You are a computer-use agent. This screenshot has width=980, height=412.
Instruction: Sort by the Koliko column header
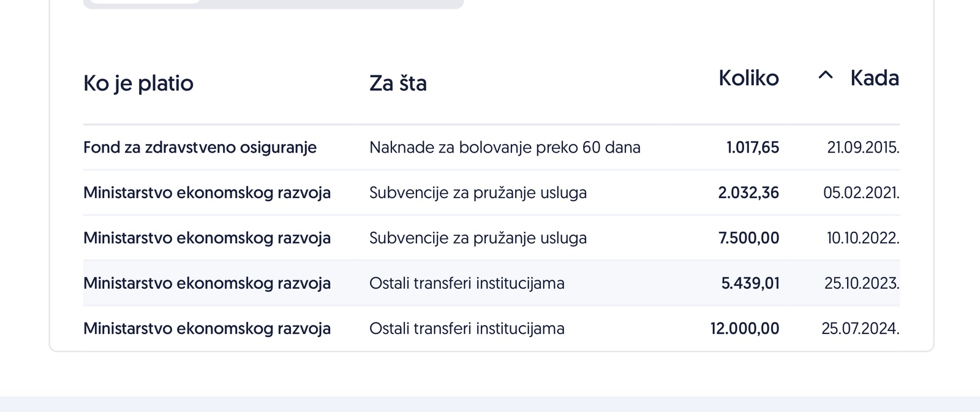pos(748,78)
